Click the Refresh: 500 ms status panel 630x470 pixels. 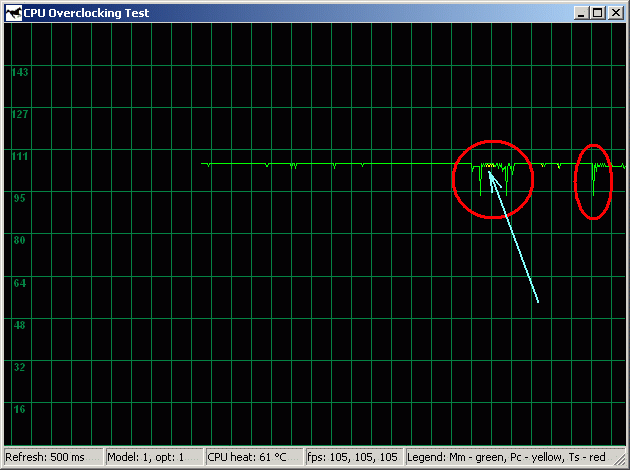52,457
